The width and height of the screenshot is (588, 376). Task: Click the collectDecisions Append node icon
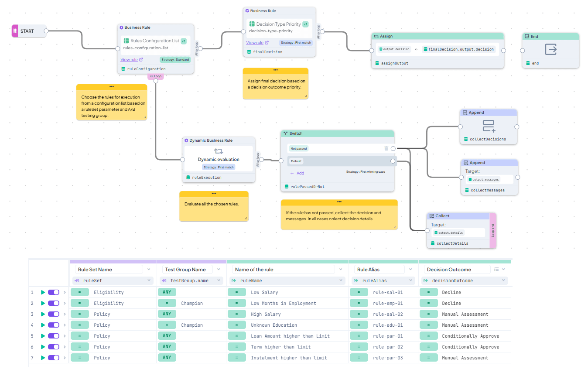(x=489, y=126)
